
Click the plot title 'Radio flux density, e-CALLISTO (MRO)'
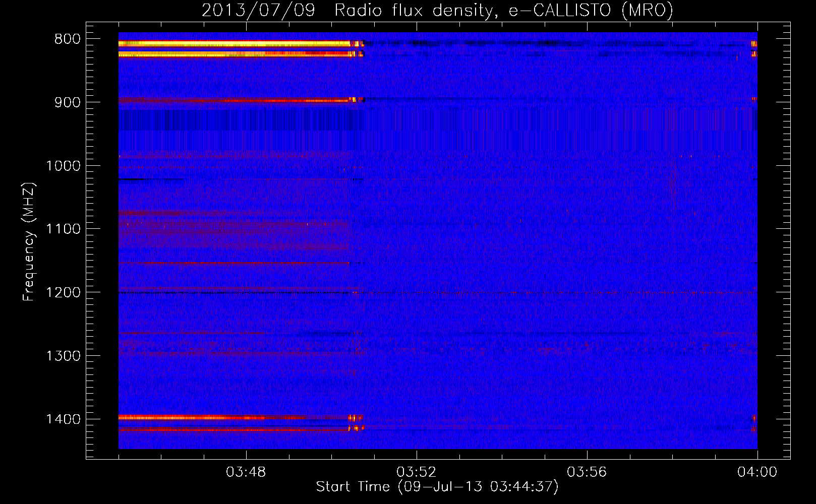coord(503,10)
